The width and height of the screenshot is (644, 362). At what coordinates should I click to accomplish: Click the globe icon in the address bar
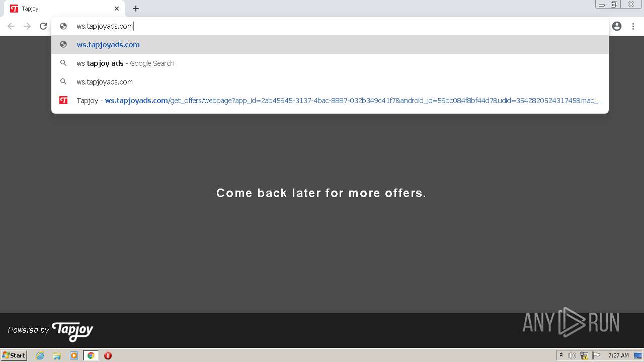coord(63,26)
